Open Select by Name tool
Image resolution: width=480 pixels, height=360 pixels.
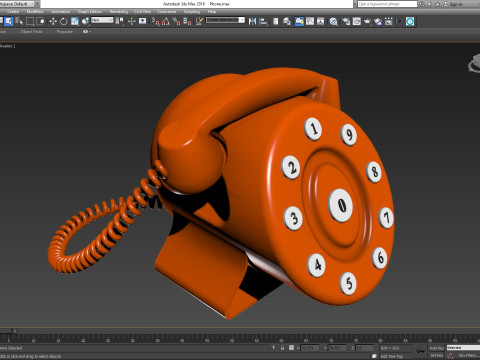19,22
